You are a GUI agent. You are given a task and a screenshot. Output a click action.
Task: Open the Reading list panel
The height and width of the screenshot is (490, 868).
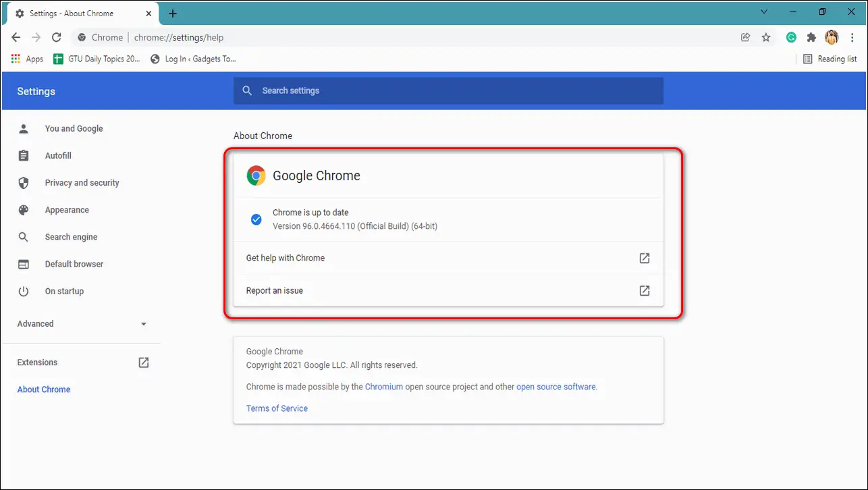pos(830,59)
